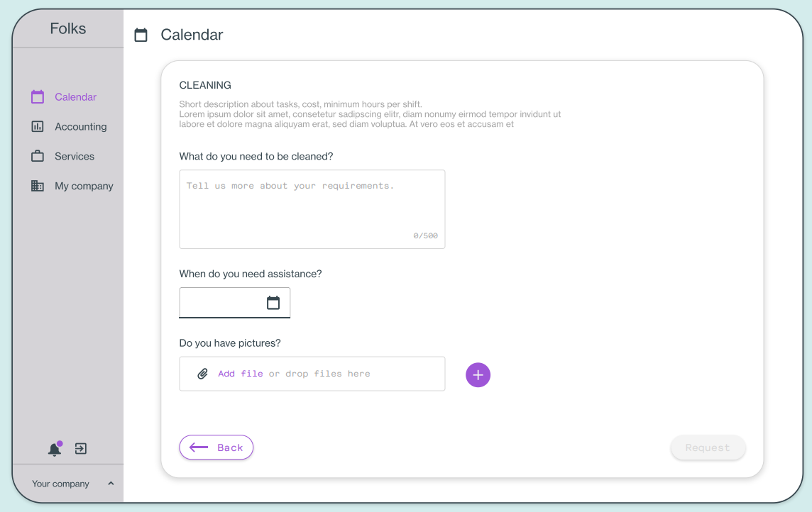The image size is (812, 512).
Task: Click the Add file link
Action: 241,374
